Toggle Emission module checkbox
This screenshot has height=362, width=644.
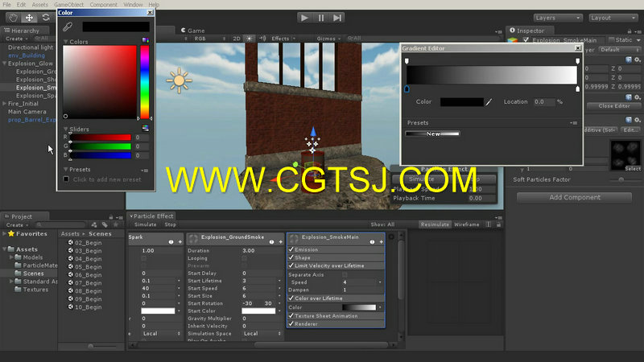(291, 249)
